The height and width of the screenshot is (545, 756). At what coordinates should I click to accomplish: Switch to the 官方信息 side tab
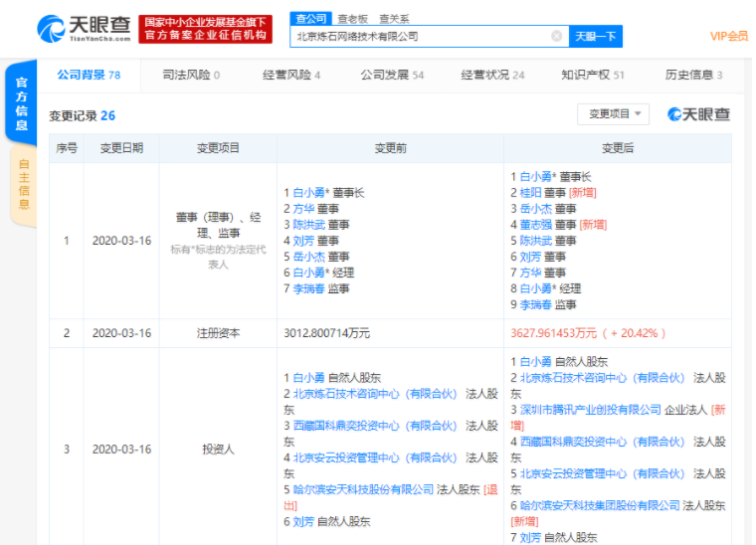(x=21, y=103)
